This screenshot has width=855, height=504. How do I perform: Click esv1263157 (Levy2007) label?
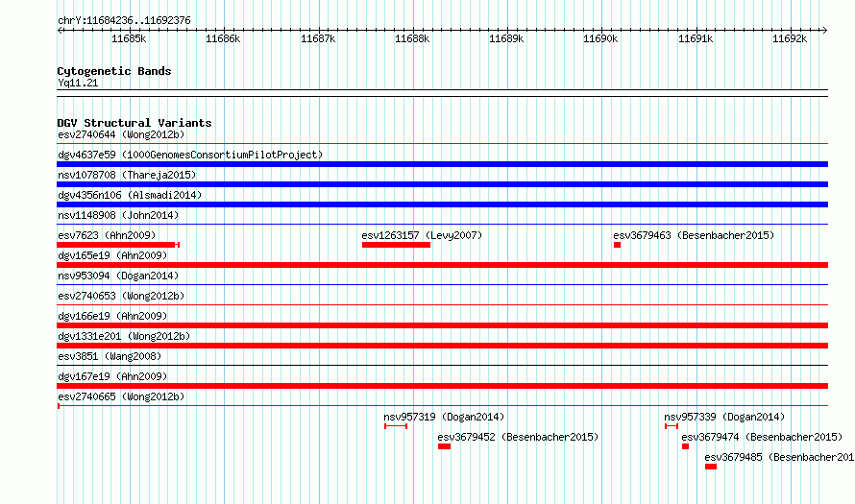(x=422, y=235)
